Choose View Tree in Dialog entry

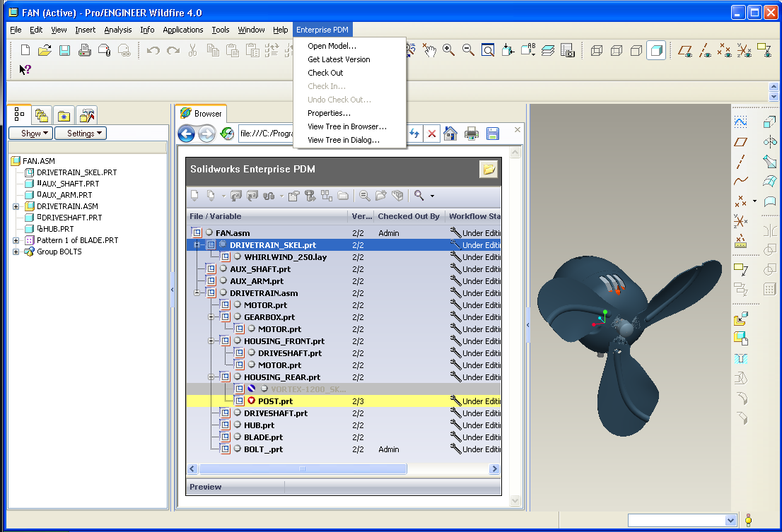click(x=344, y=140)
